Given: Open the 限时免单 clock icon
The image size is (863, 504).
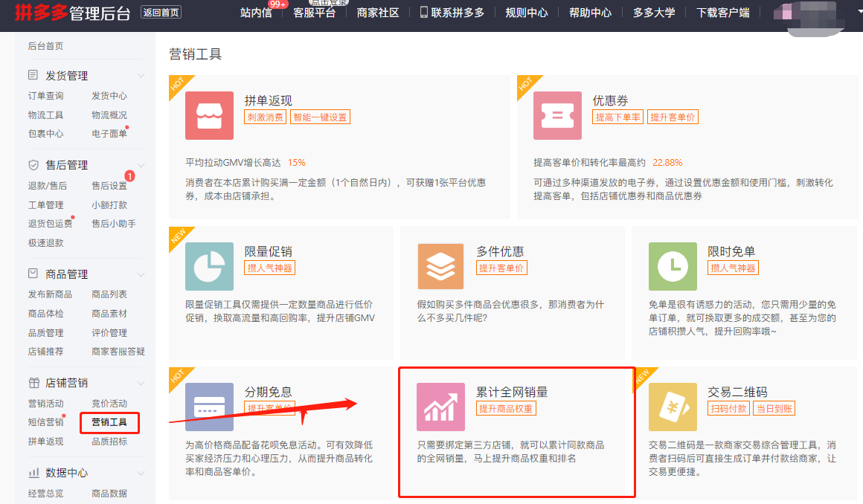Looking at the screenshot, I should point(673,266).
